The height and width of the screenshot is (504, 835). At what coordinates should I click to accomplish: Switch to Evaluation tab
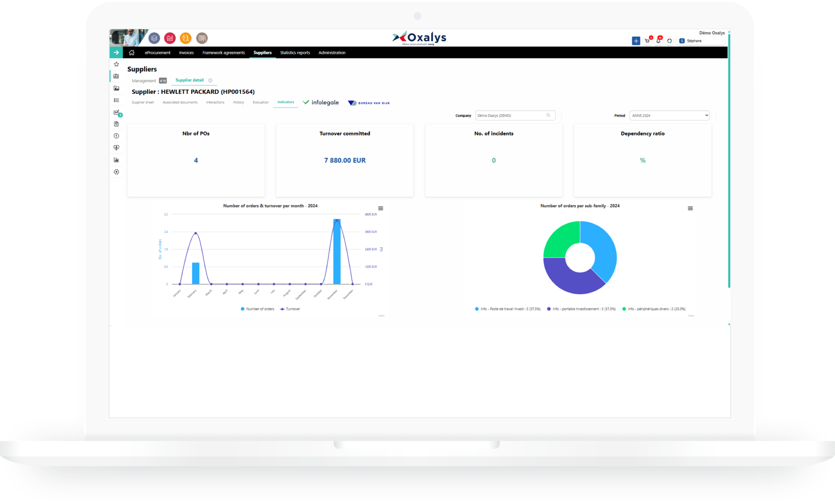click(261, 102)
